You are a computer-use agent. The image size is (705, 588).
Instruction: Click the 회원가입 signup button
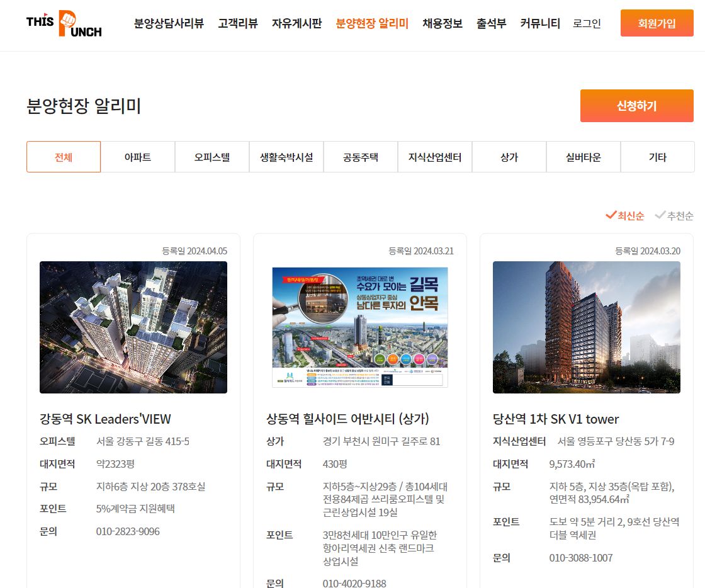point(657,23)
